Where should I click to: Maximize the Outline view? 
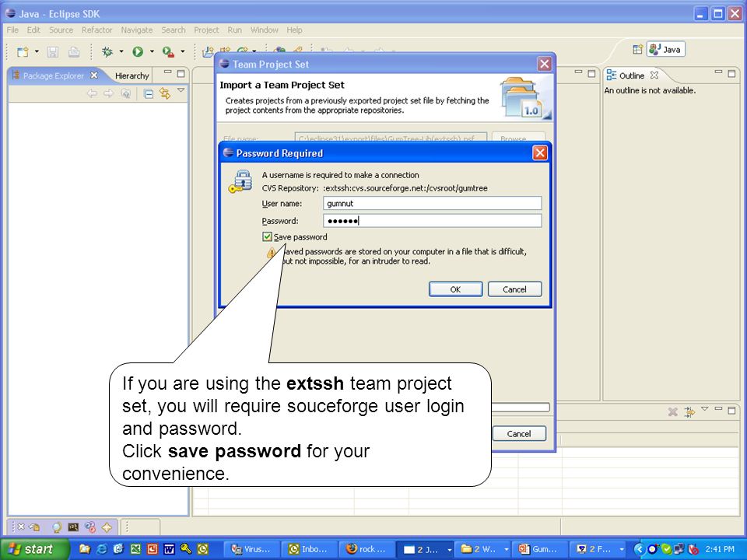tap(731, 73)
